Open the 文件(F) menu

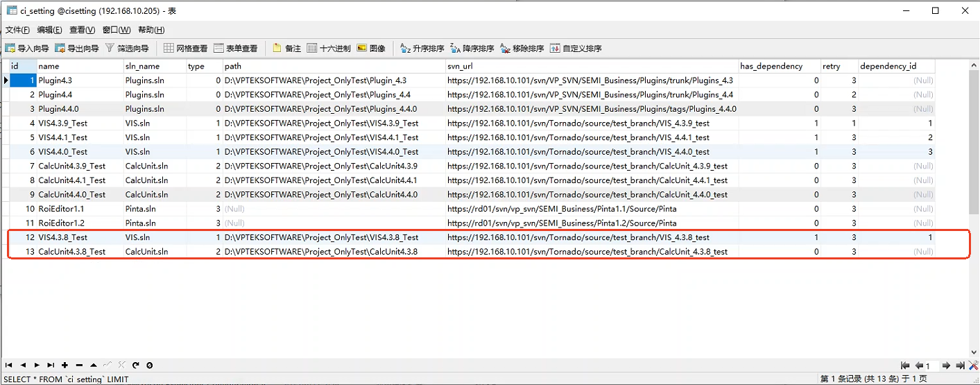click(x=17, y=30)
